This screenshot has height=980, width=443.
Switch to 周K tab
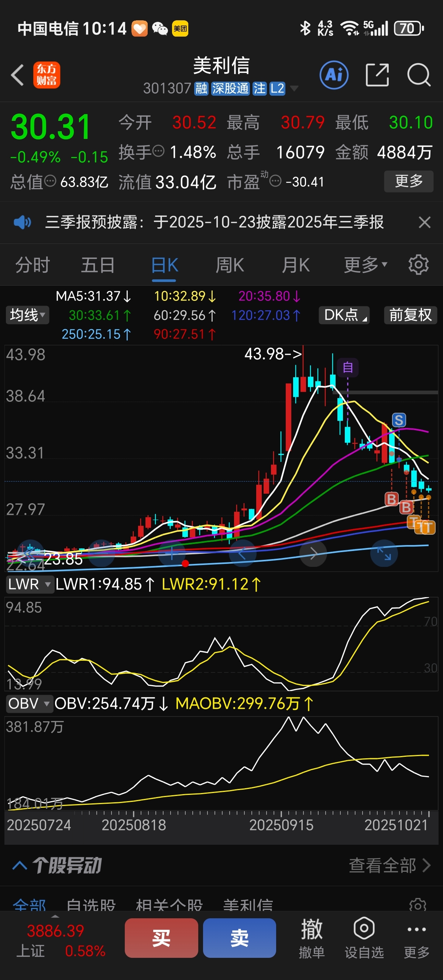click(x=230, y=265)
